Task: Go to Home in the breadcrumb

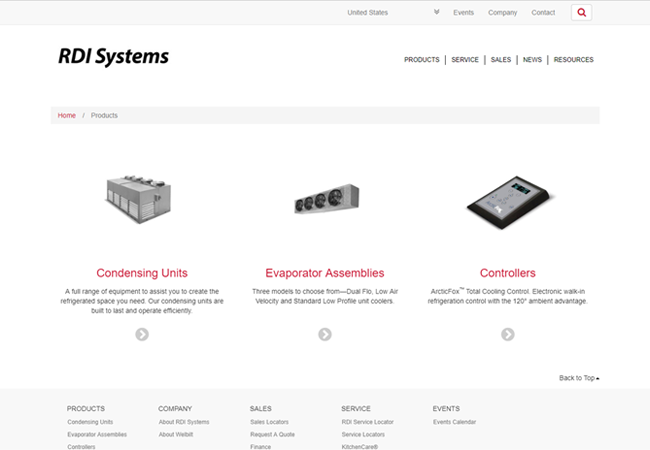Action: [x=66, y=116]
